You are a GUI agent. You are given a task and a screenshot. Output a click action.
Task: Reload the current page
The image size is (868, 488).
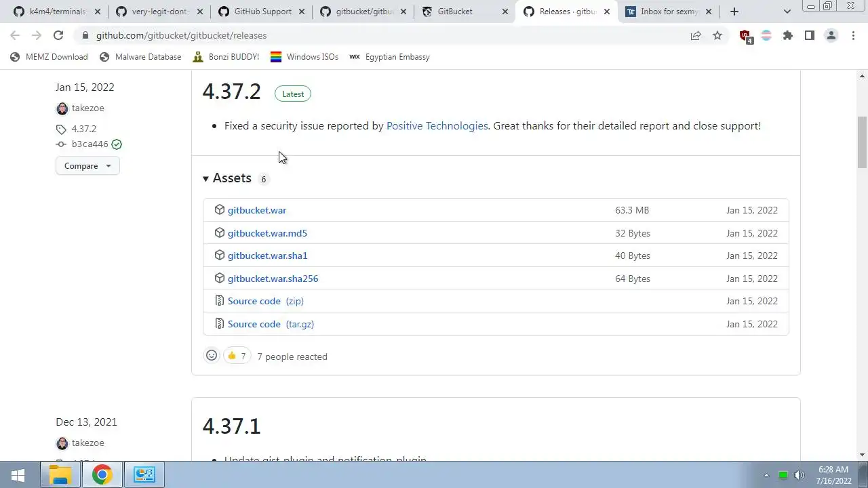coord(58,35)
